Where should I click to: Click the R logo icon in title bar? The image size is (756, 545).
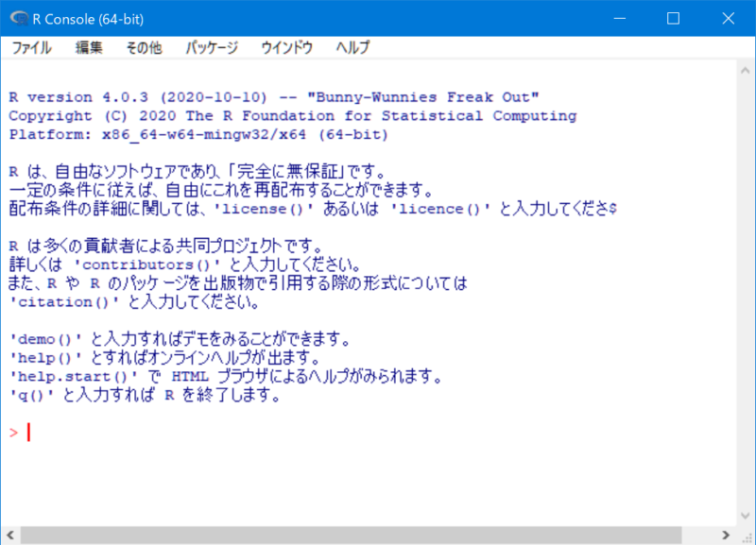point(19,18)
